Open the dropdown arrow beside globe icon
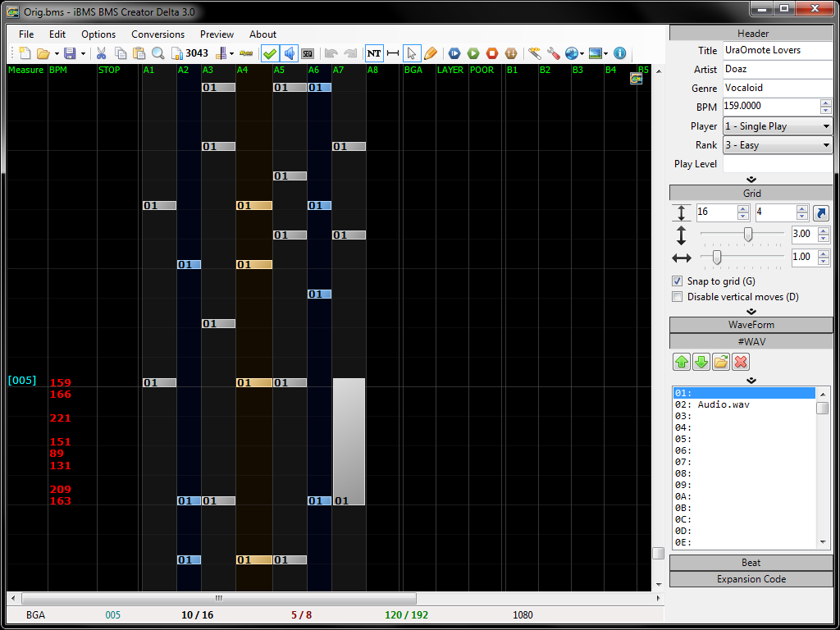This screenshot has height=630, width=840. 582,53
